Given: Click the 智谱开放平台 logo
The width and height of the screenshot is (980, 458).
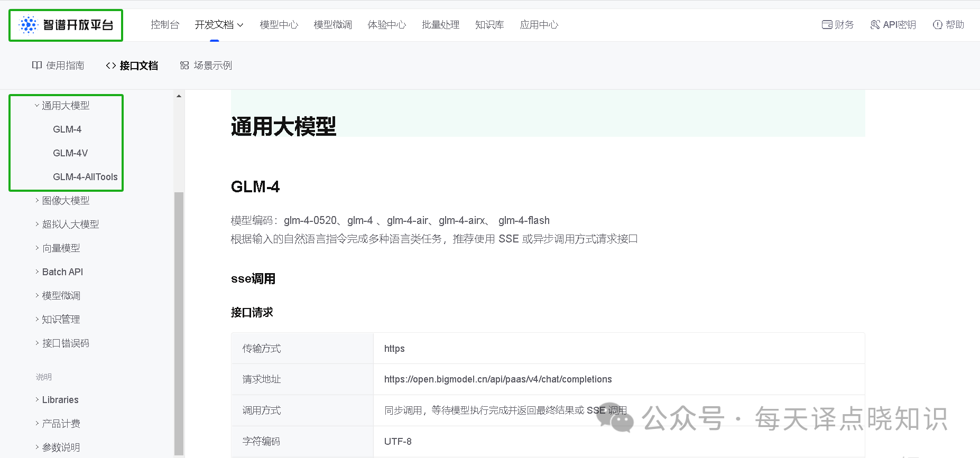Looking at the screenshot, I should pos(66,25).
